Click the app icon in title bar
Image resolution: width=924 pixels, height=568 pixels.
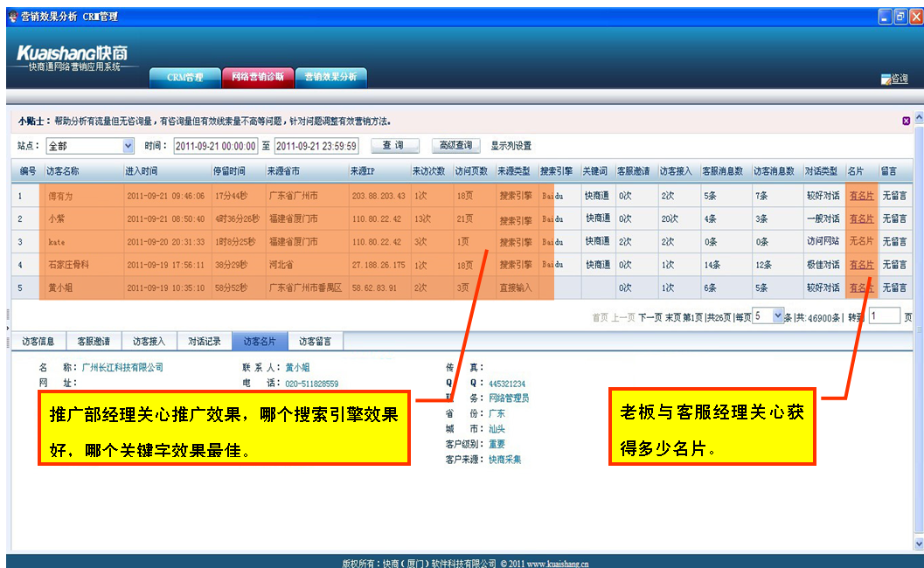pyautogui.click(x=11, y=17)
